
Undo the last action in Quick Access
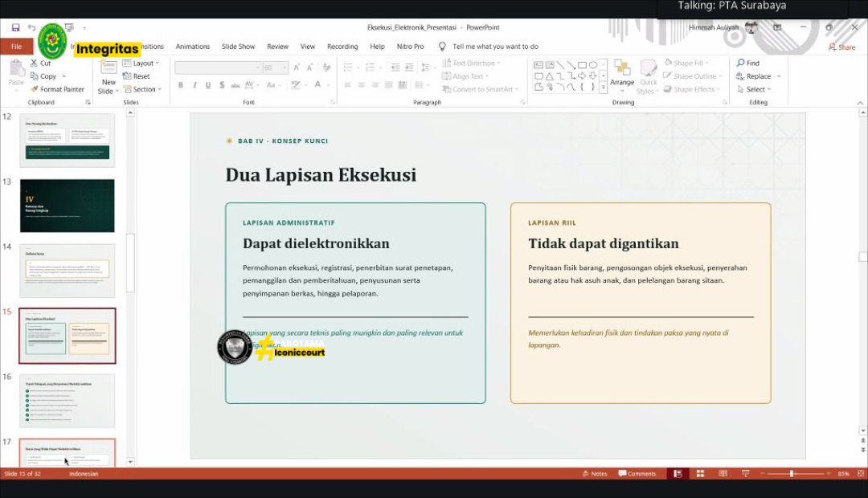[31, 27]
